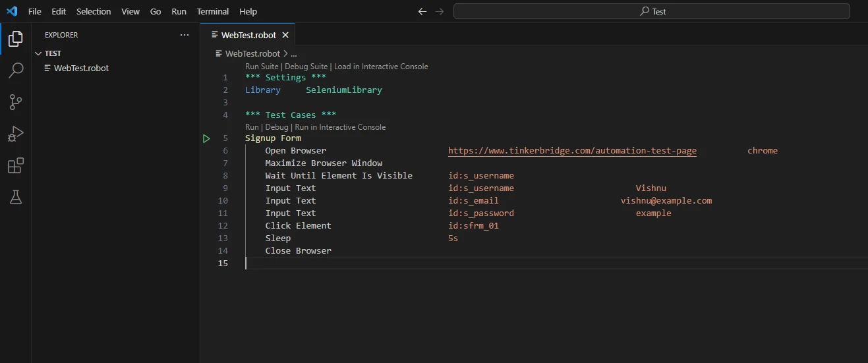Open the View menu

coord(130,11)
